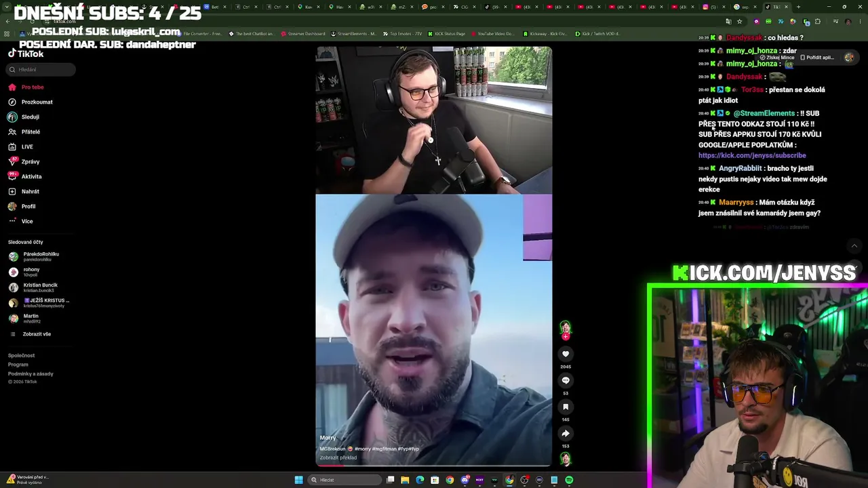Open StreamElements bookmark in bookmarks bar
868x488 pixels.
point(353,33)
